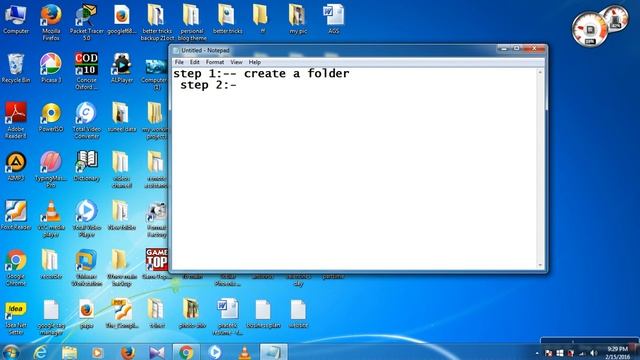
Task: Select the Packet Tracer 5.0 shortcut
Action: pos(87,22)
